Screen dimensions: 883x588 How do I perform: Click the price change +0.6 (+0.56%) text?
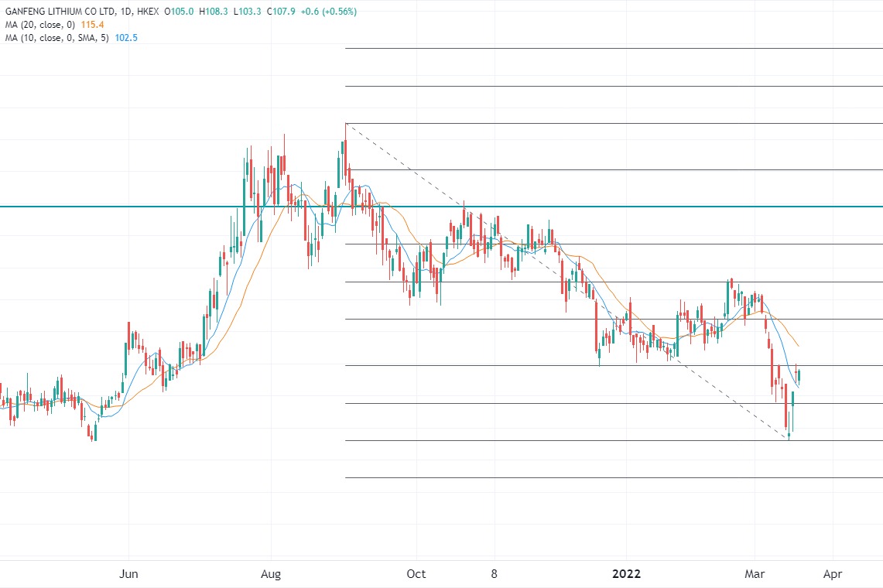point(329,12)
